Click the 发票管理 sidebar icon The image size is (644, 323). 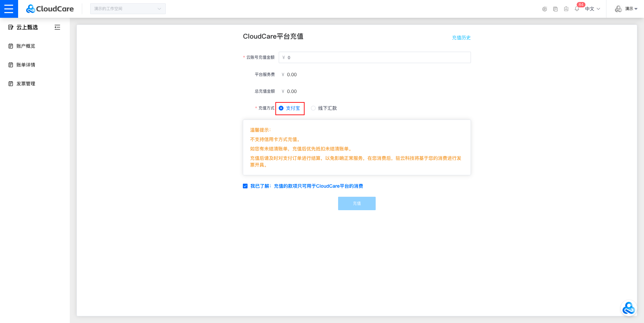click(x=11, y=84)
